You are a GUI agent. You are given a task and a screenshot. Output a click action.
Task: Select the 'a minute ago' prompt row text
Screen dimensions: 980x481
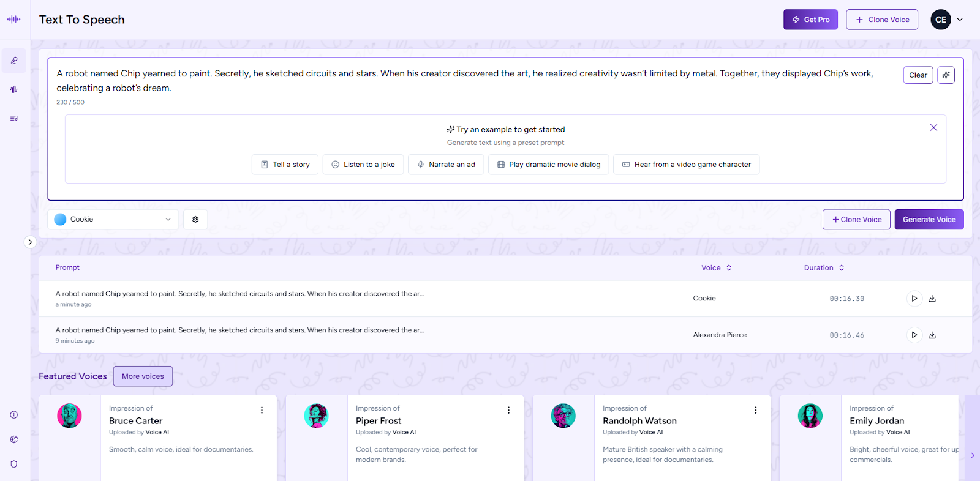pyautogui.click(x=239, y=294)
